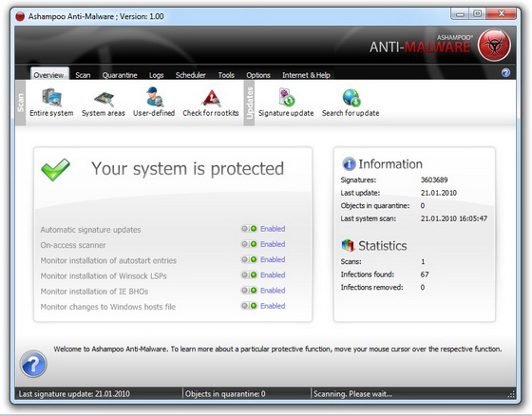Screen dimensions: 532x416
Task: Click the vertical Updates section label
Action: [x=249, y=103]
